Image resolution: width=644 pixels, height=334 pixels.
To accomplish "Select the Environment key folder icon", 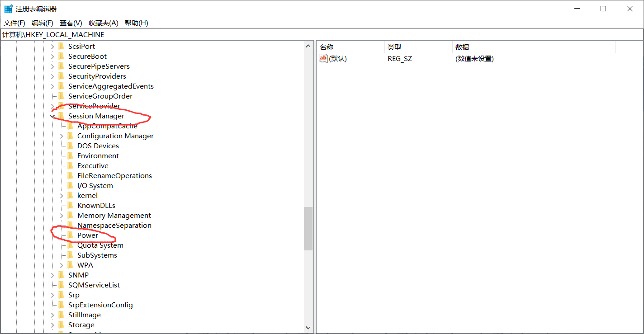I will point(70,155).
